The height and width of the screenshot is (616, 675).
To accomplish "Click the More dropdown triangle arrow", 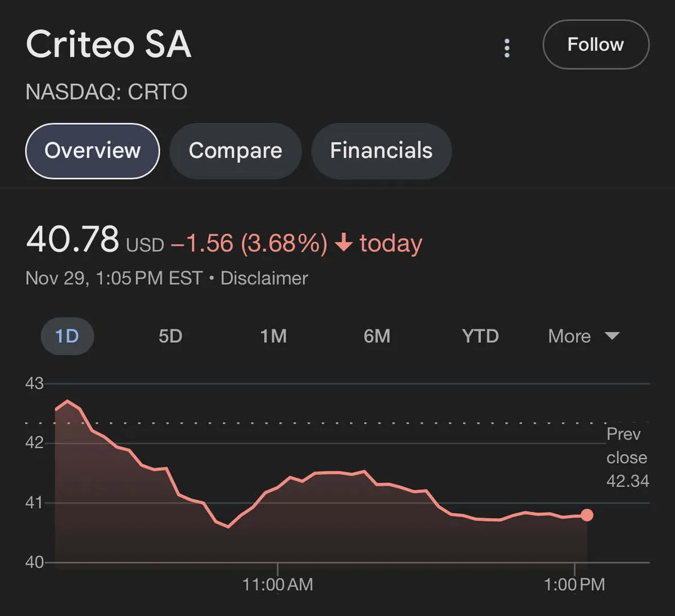I will click(611, 336).
